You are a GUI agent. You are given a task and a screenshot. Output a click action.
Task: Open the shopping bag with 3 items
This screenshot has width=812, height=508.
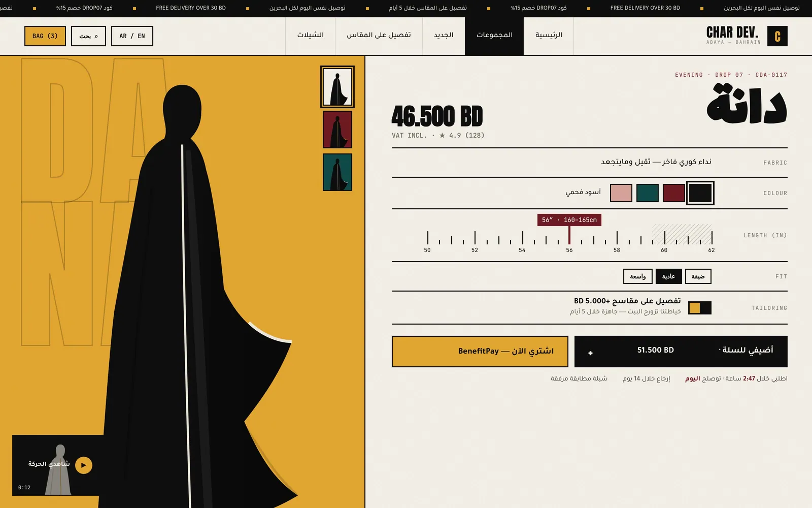pyautogui.click(x=45, y=36)
